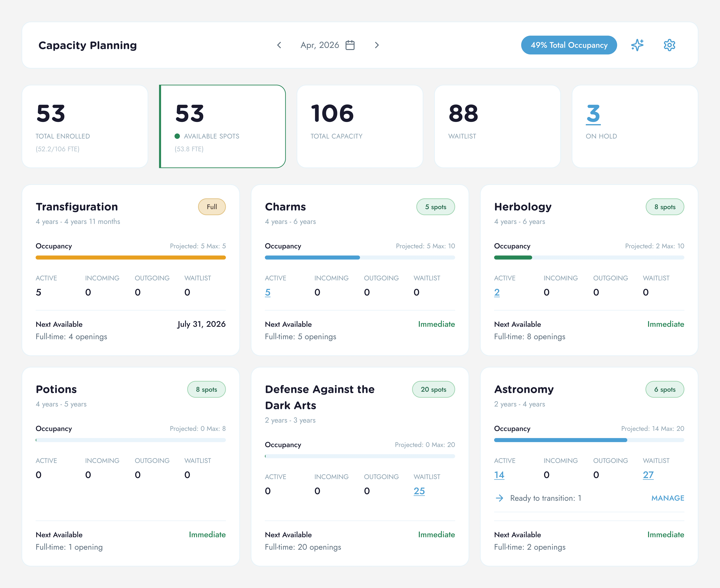Open the AI sparkle assistant
This screenshot has height=588, width=720.
[637, 45]
